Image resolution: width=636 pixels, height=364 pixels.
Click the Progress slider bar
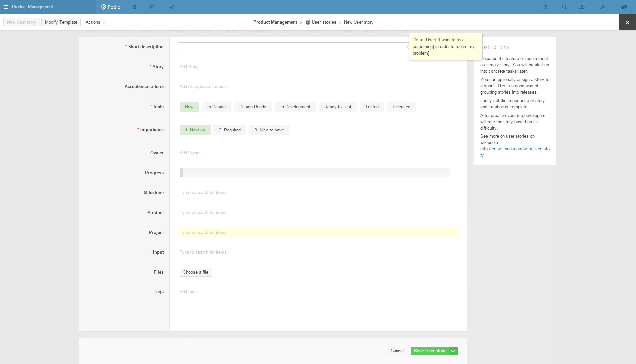point(315,173)
